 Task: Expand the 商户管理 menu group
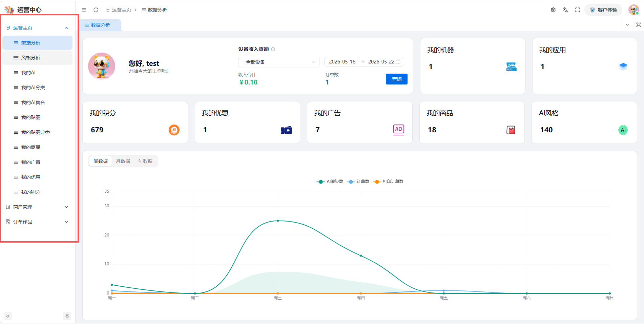coord(37,207)
